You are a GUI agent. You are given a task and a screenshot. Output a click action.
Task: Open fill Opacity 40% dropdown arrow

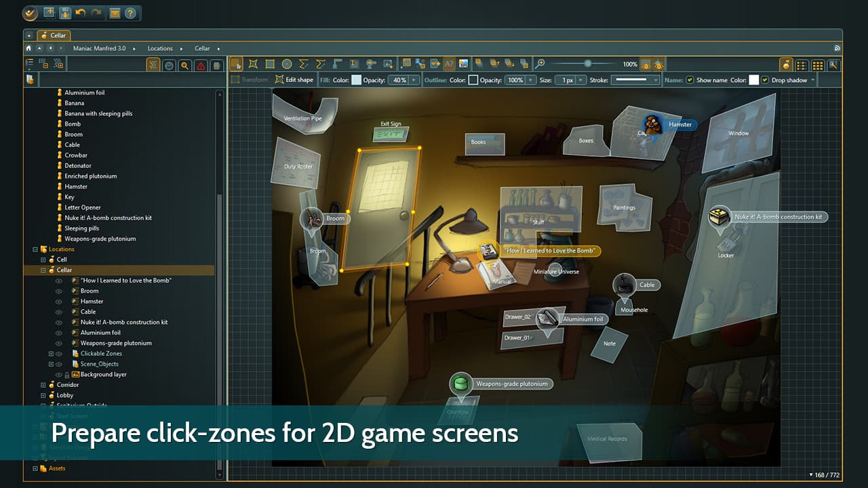click(414, 80)
